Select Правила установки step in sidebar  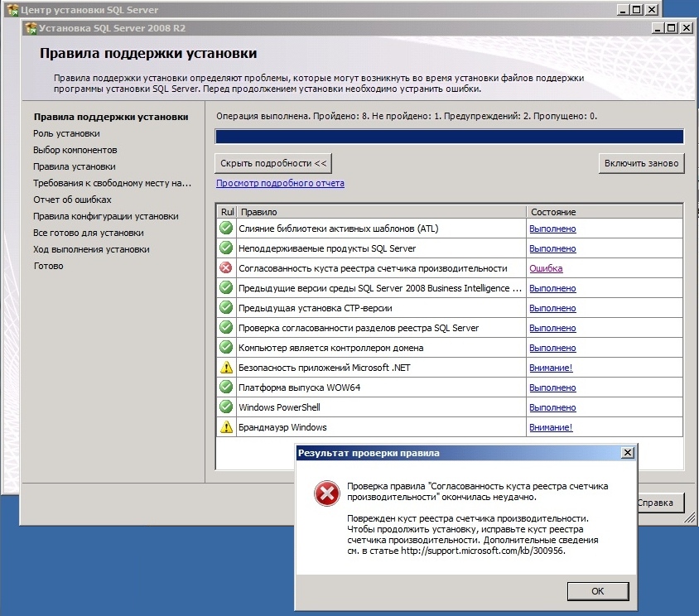(x=74, y=166)
